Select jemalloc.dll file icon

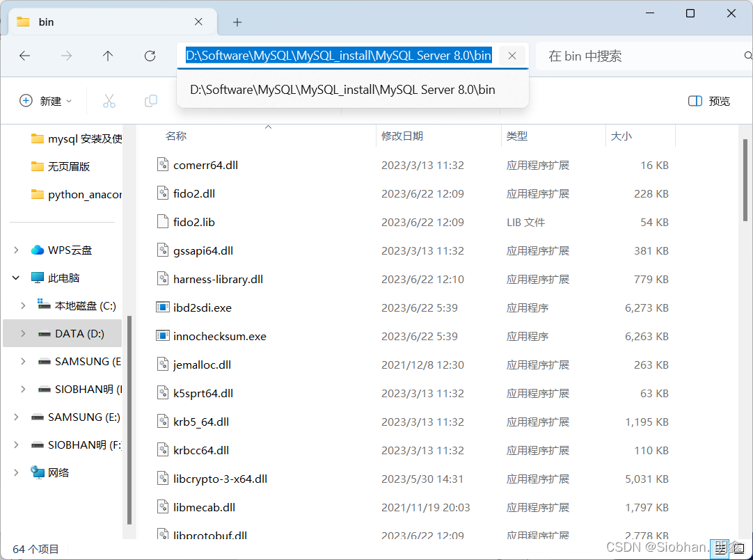[x=163, y=365]
